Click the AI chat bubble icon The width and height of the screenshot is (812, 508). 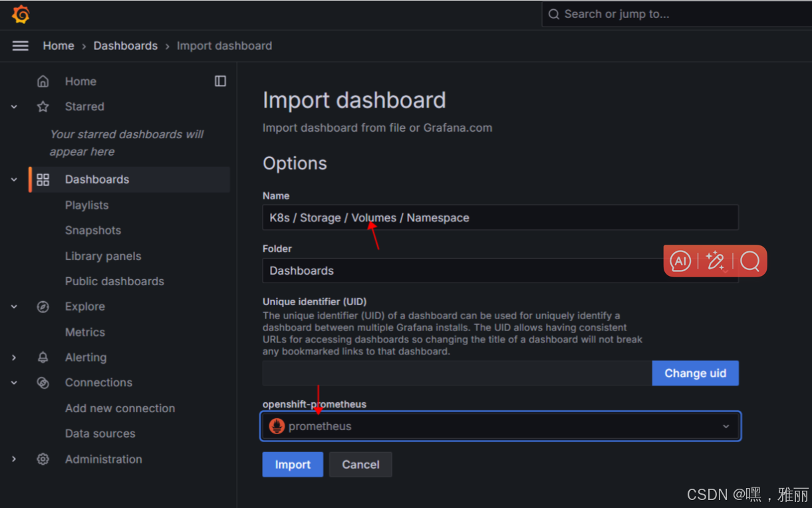pos(680,261)
